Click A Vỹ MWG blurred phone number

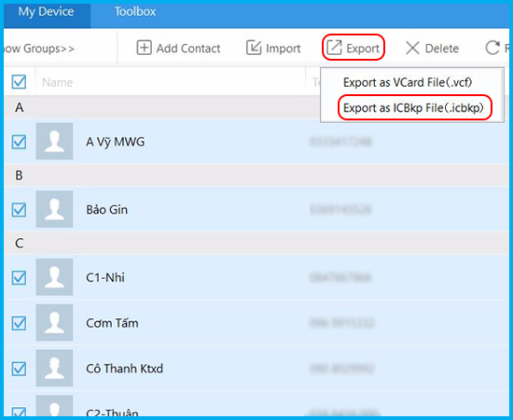pyautogui.click(x=340, y=142)
